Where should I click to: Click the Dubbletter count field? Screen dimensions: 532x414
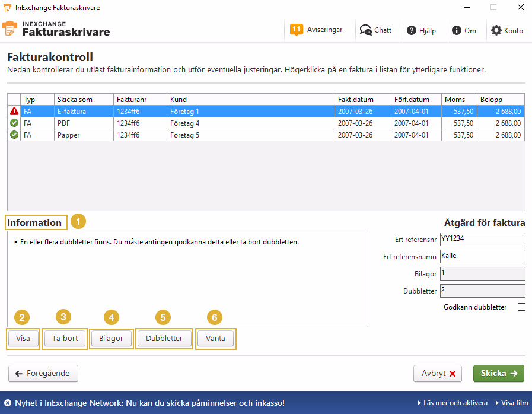pyautogui.click(x=482, y=291)
